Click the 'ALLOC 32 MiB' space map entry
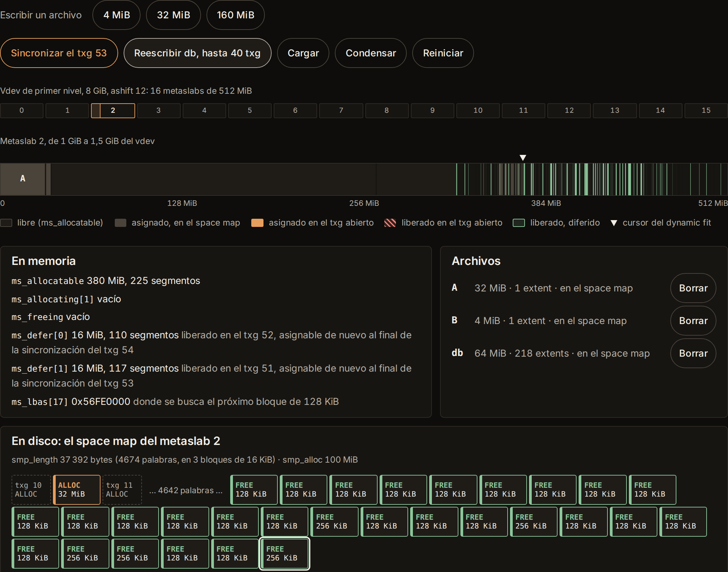The height and width of the screenshot is (572, 728). coord(77,489)
